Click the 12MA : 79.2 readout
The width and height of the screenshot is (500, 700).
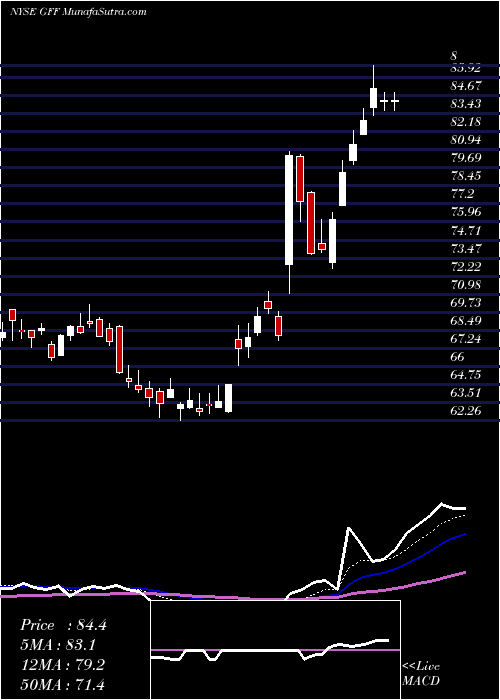click(62, 665)
